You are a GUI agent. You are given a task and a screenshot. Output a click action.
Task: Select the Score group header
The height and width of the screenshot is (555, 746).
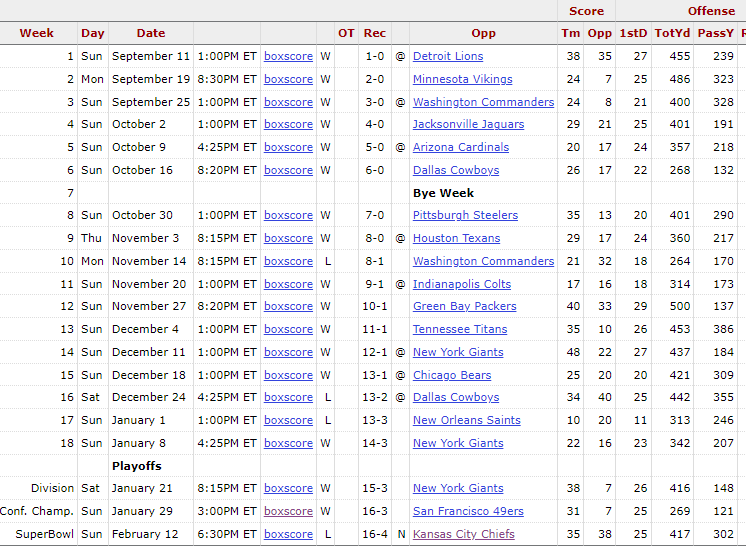pos(586,11)
